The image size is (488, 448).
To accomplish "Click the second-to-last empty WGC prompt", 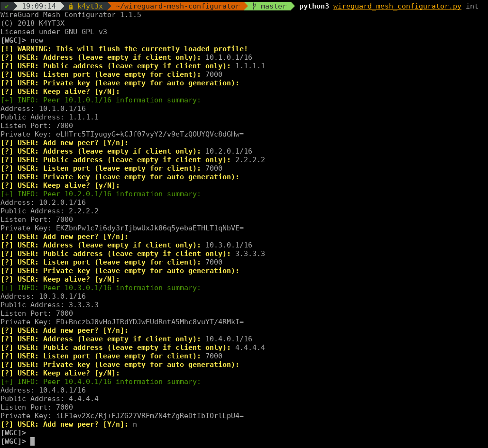I will click(13, 433).
